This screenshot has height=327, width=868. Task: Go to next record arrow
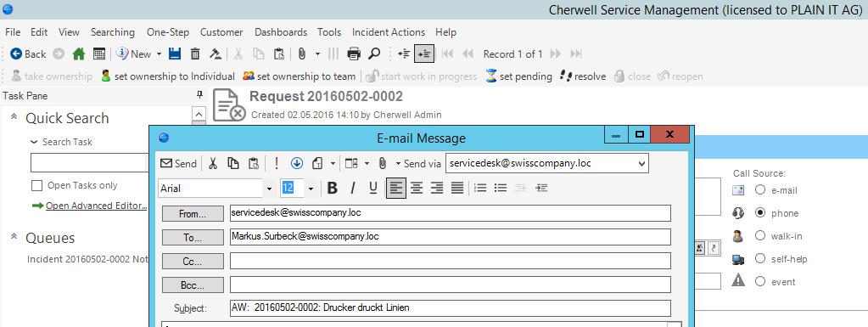tap(556, 54)
